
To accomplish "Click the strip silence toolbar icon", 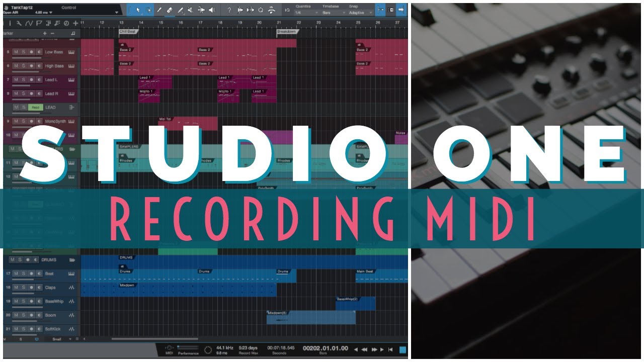I will [240, 10].
